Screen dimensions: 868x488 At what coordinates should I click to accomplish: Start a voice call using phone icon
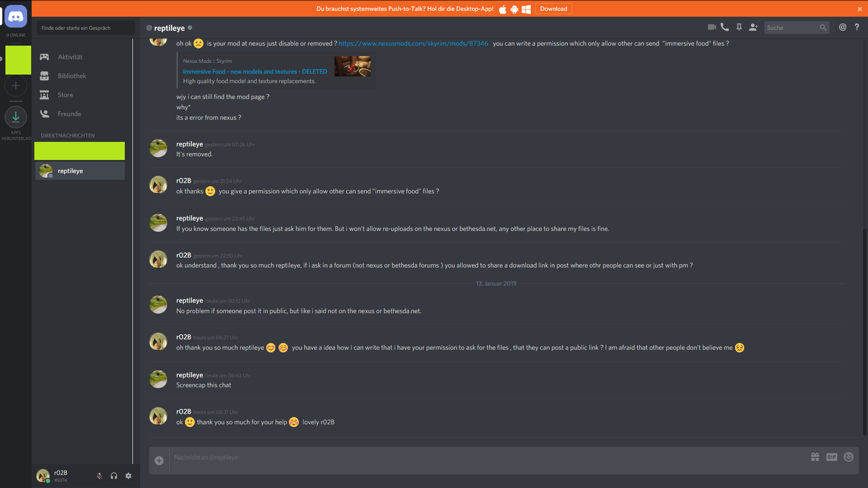725,27
